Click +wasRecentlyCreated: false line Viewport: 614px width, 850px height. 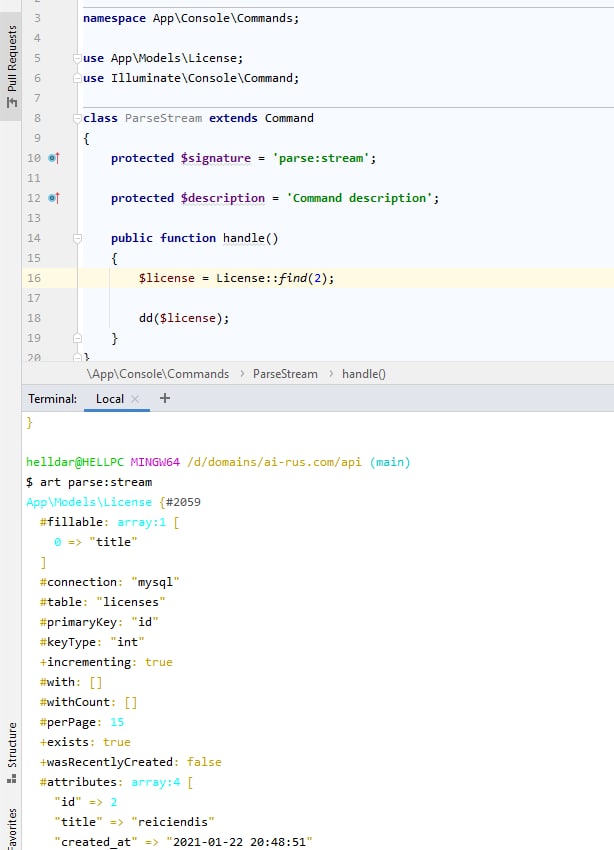(x=131, y=762)
